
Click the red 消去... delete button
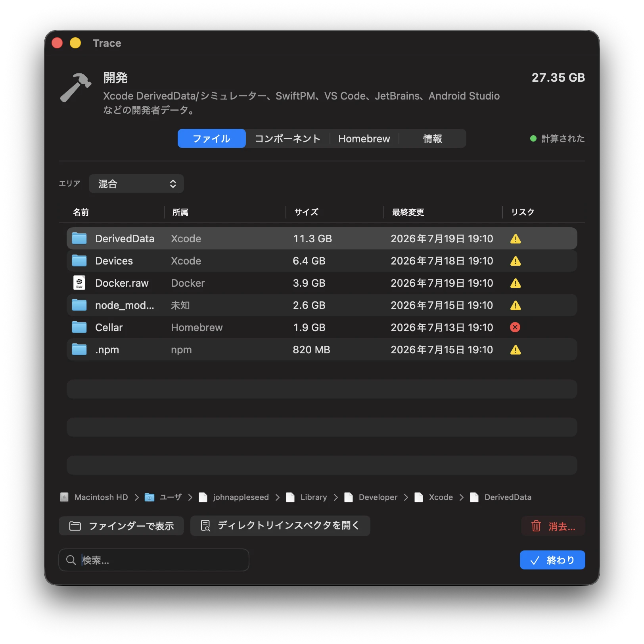pos(553,526)
